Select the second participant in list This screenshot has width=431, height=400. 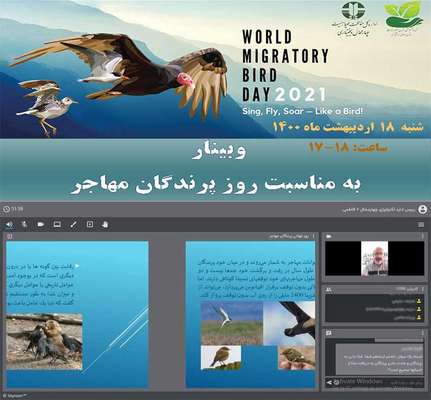pyautogui.click(x=375, y=309)
